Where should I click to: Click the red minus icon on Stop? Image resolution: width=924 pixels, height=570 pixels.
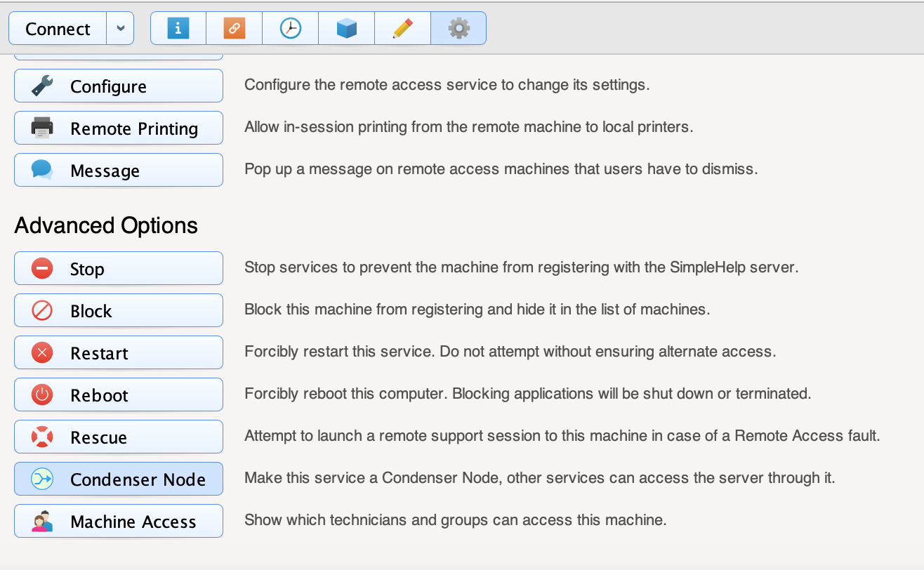(42, 268)
